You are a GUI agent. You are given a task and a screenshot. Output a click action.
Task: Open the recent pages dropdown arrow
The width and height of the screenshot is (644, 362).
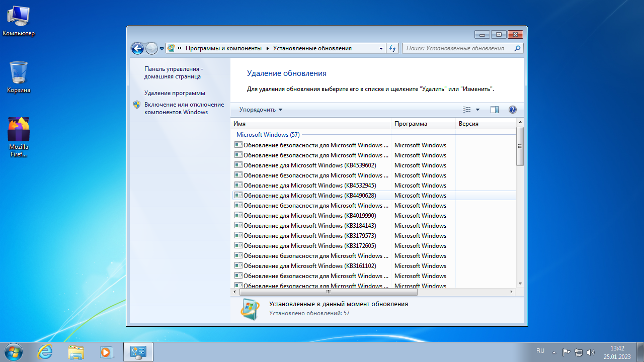[162, 49]
